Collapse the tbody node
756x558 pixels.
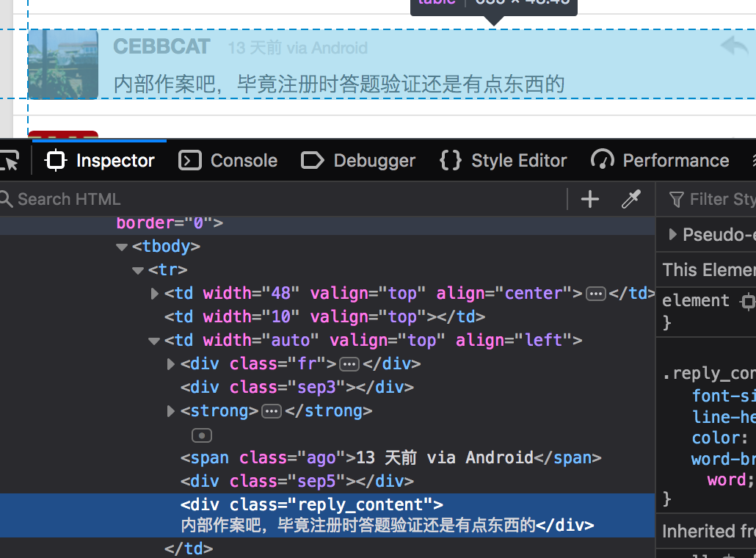tap(122, 247)
